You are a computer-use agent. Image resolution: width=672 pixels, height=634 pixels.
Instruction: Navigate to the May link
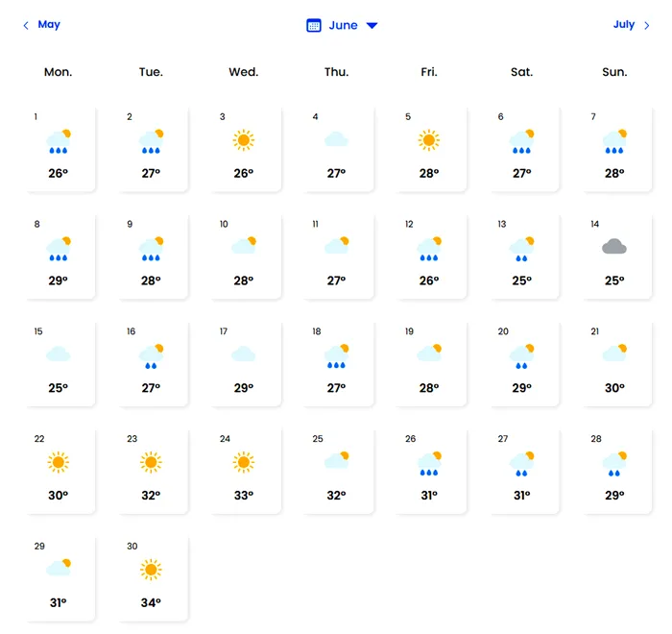(49, 25)
